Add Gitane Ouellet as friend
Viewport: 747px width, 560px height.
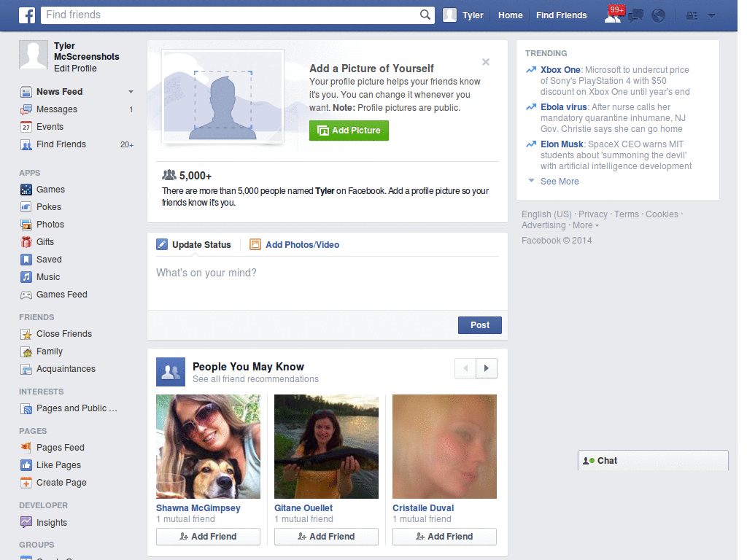tap(326, 537)
